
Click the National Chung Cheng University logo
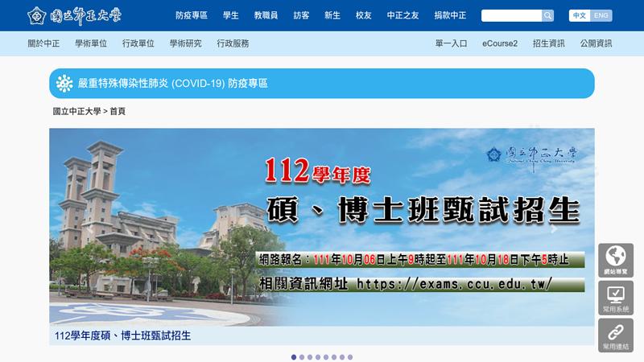click(x=74, y=16)
